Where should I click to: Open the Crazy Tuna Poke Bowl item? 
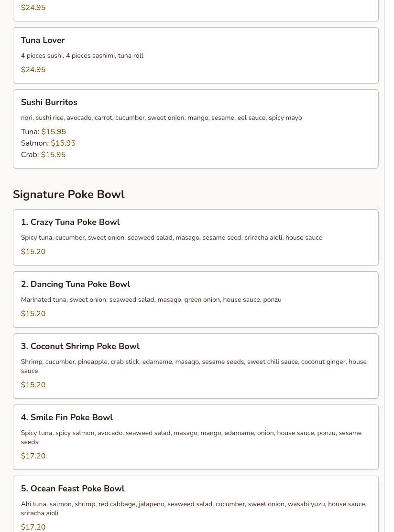tap(70, 223)
